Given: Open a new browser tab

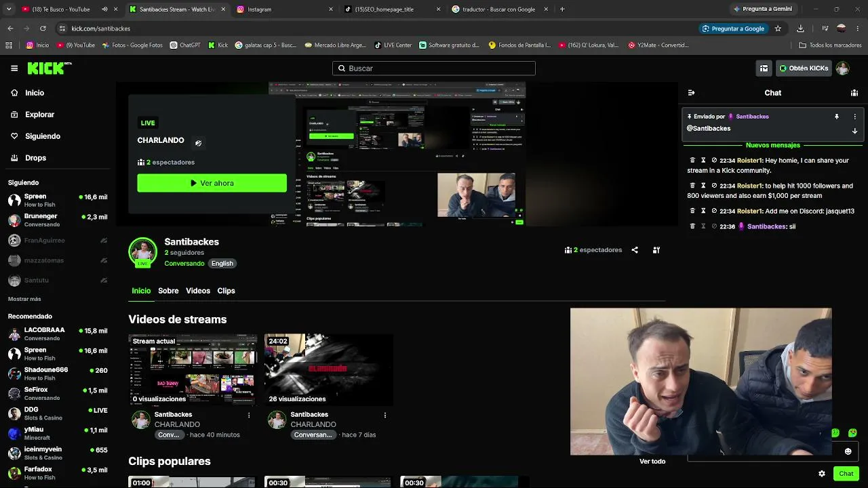Looking at the screenshot, I should click(562, 9).
